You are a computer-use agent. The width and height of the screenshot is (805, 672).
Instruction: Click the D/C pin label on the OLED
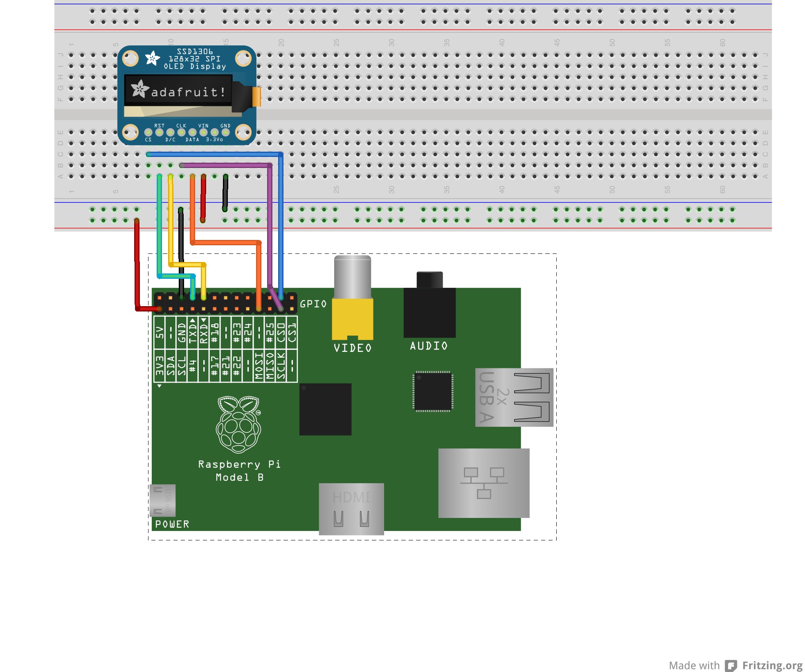tap(170, 140)
